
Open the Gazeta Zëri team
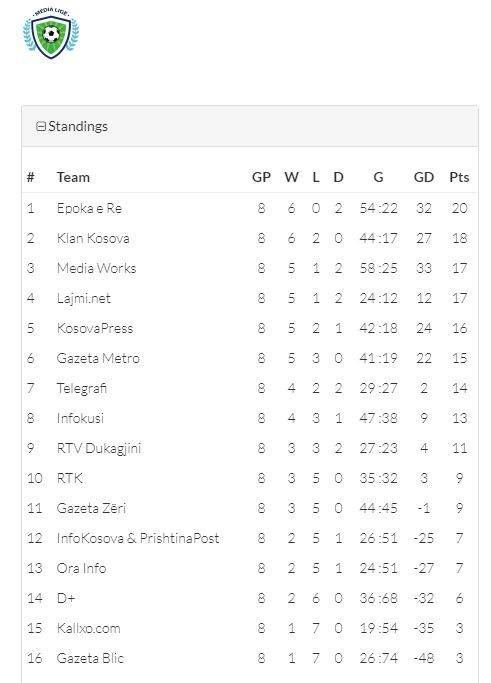(x=91, y=508)
